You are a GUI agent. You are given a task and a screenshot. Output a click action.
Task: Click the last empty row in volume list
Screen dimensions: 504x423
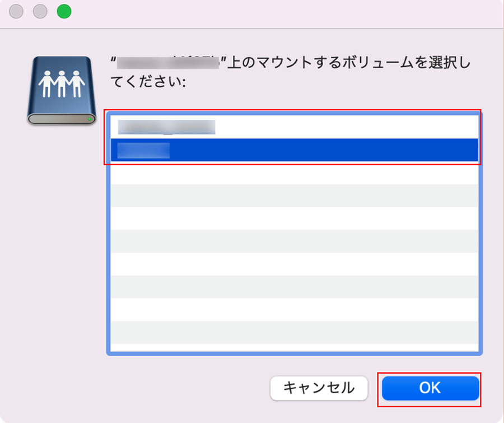click(x=294, y=332)
